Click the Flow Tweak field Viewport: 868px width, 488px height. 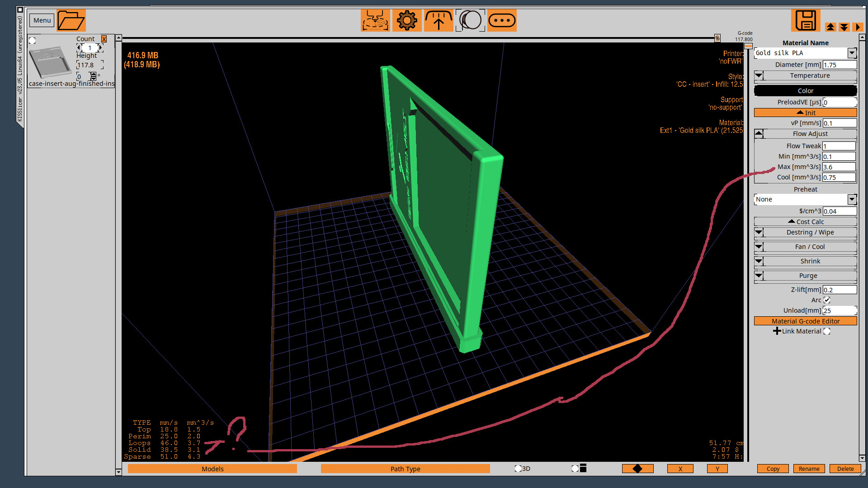(x=839, y=146)
